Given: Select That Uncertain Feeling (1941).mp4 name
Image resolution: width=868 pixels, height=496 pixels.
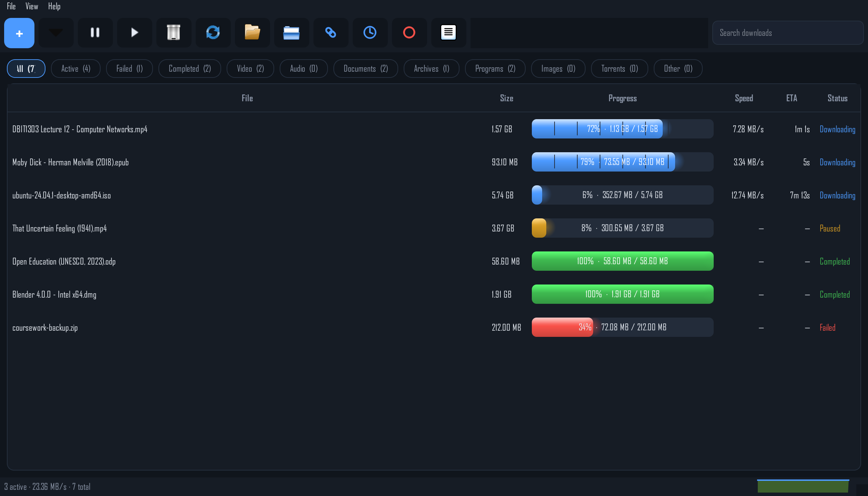Looking at the screenshot, I should (60, 228).
